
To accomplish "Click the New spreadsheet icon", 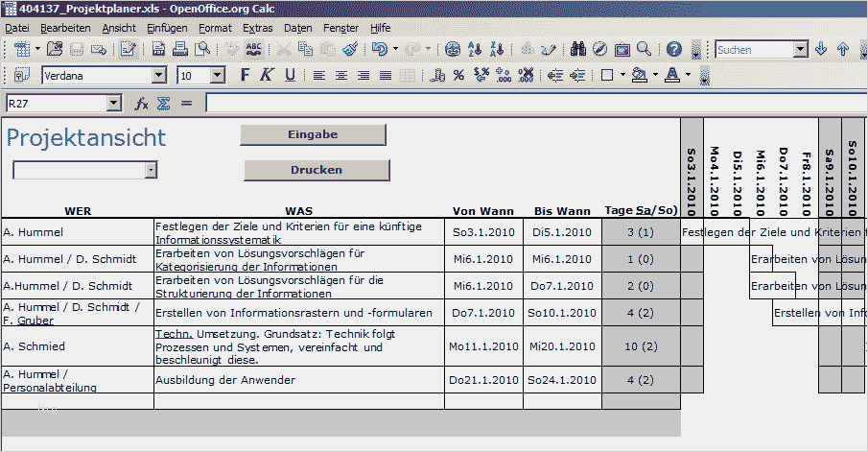I will coord(22,49).
